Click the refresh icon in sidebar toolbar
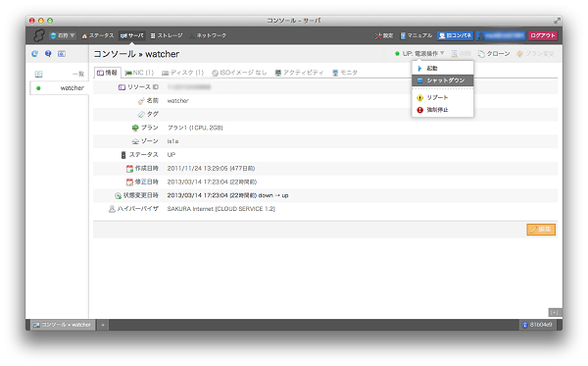This screenshot has height=366, width=588. 35,54
